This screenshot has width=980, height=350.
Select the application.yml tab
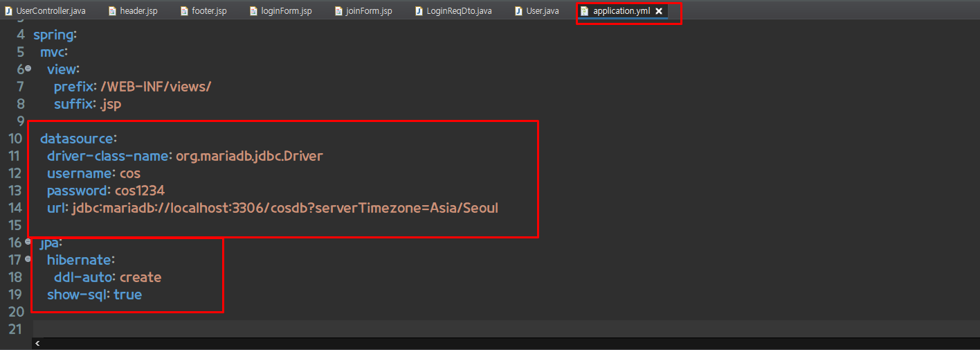click(x=621, y=11)
